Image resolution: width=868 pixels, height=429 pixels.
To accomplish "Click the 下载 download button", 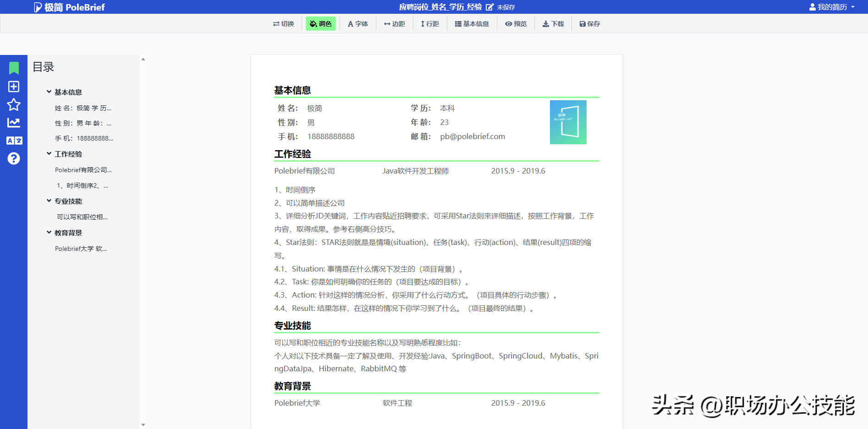I will (x=553, y=23).
